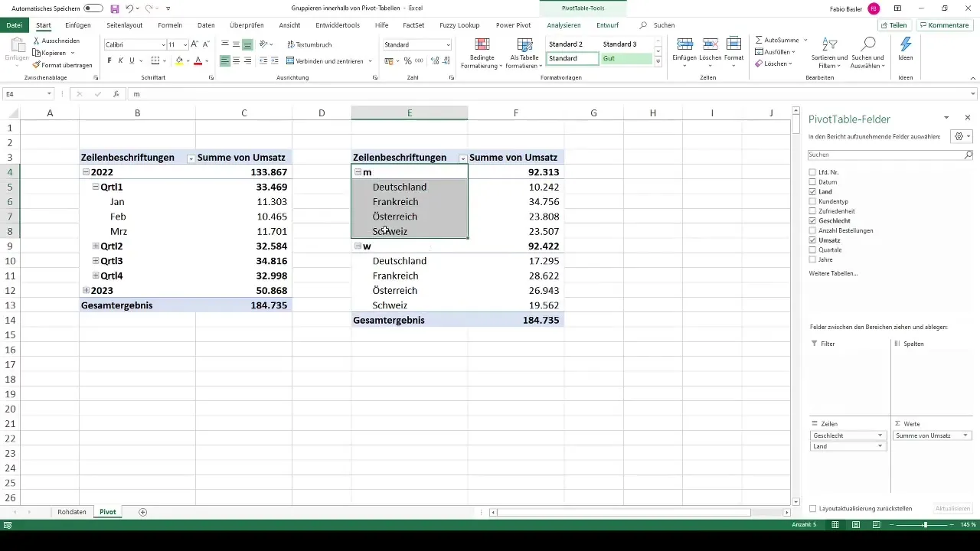Open the Daten ribbon tab
This screenshot has height=551, width=980.
coord(206,25)
